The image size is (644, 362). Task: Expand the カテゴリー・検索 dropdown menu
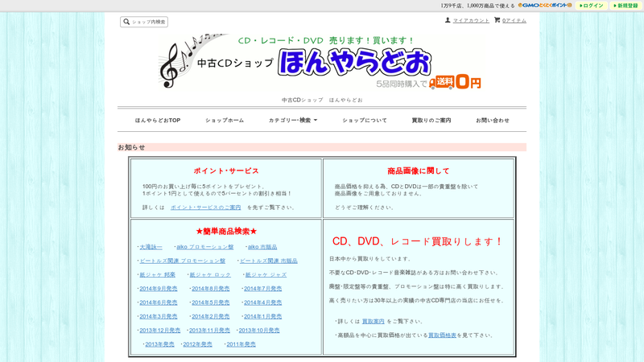click(x=293, y=120)
